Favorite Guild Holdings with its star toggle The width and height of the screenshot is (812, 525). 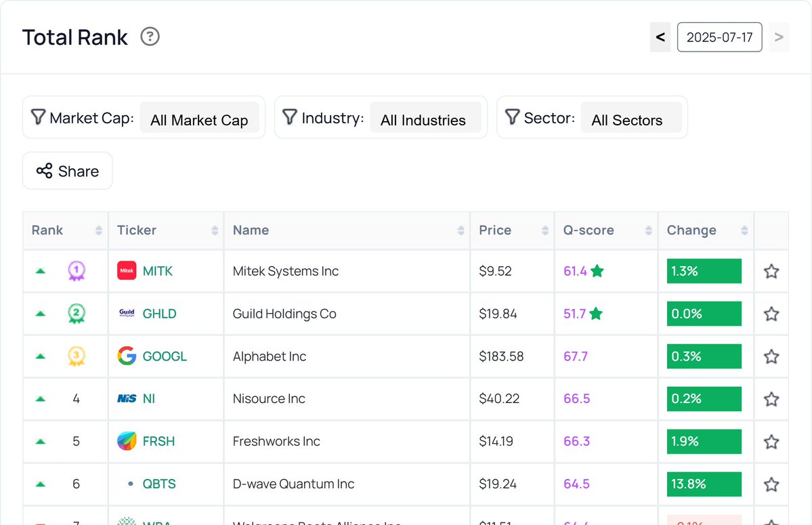pyautogui.click(x=771, y=314)
